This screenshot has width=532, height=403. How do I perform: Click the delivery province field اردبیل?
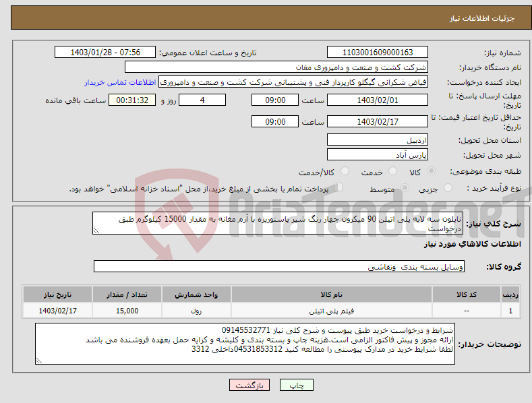[378, 139]
